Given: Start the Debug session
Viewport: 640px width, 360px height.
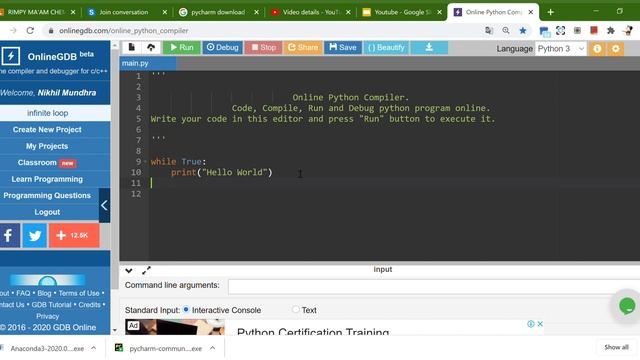Looking at the screenshot, I should pos(222,47).
